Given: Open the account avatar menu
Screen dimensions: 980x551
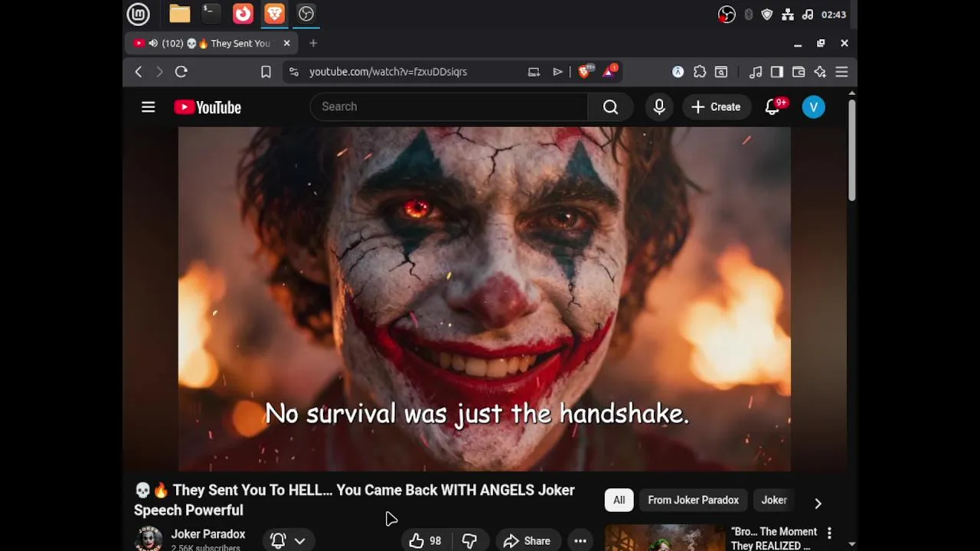Looking at the screenshot, I should (813, 107).
